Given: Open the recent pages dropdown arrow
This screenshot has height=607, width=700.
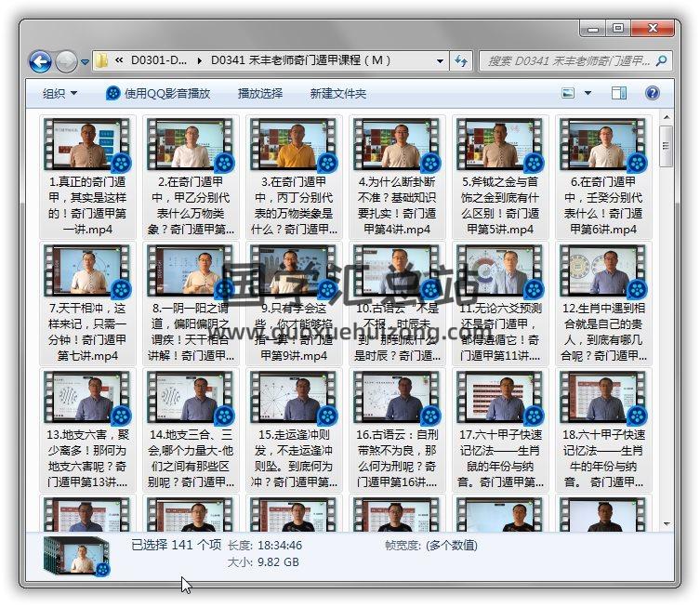Looking at the screenshot, I should click(x=85, y=62).
